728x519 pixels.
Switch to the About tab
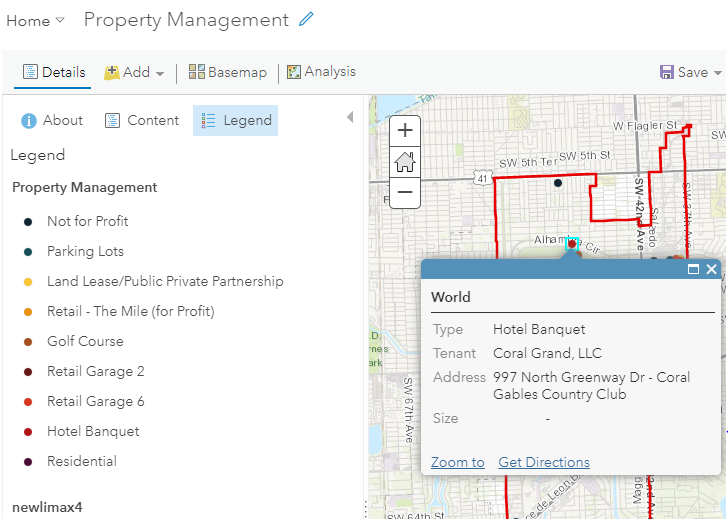point(52,120)
